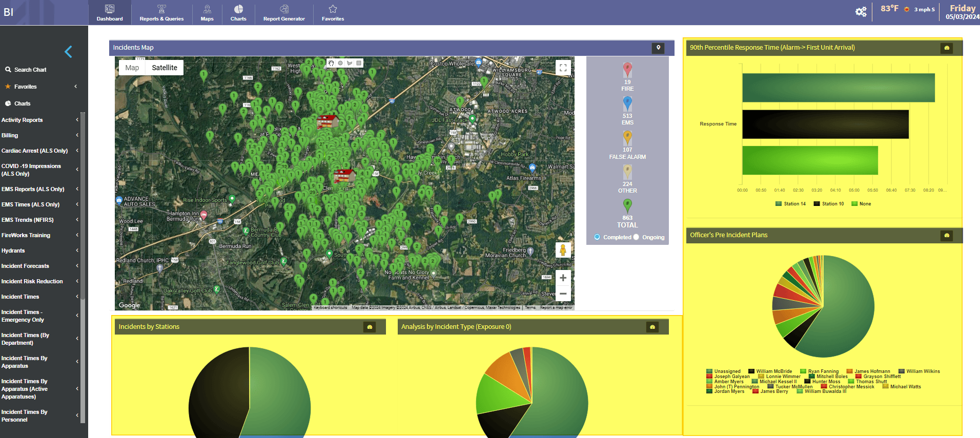Viewport: 980px width, 438px height.
Task: Toggle William McBride legend entry
Action: click(770, 371)
